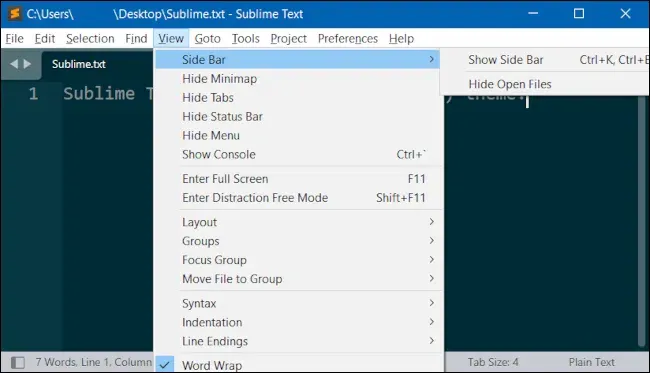Open the Plain Text syntax selector
This screenshot has width=650, height=373.
pos(592,362)
